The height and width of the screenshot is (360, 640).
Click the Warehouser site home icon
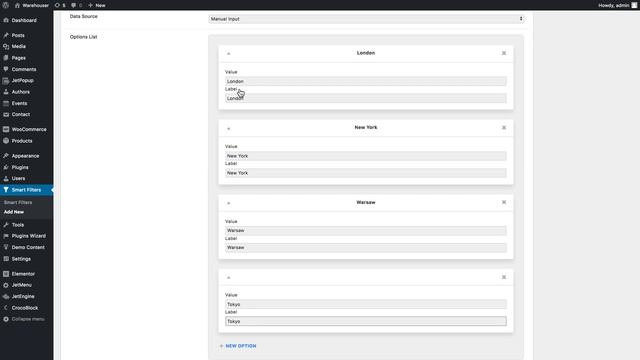pos(17,5)
